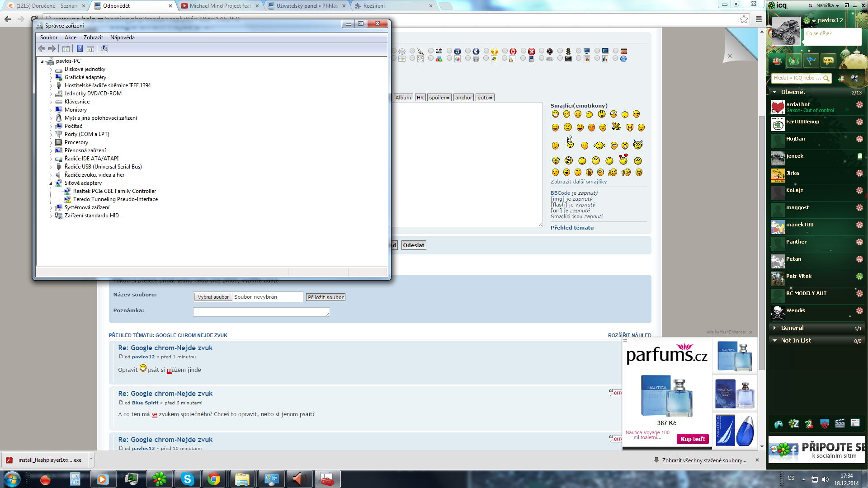Open Skype from the taskbar
The width and height of the screenshot is (868, 488).
[187, 479]
